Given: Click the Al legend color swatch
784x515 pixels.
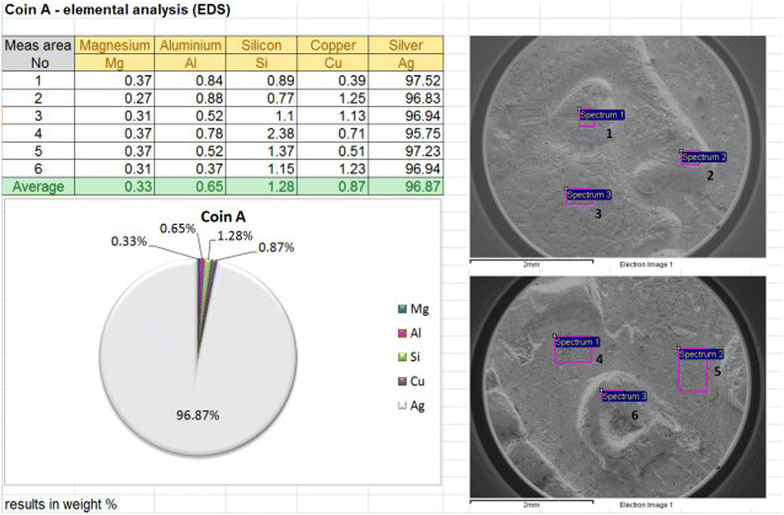Looking at the screenshot, I should tap(402, 333).
